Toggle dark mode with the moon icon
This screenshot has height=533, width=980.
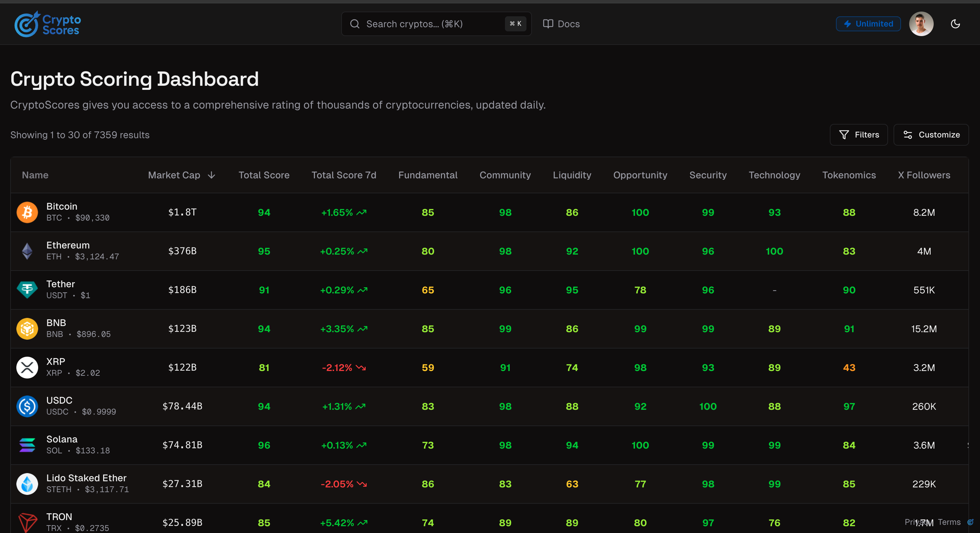(x=955, y=23)
